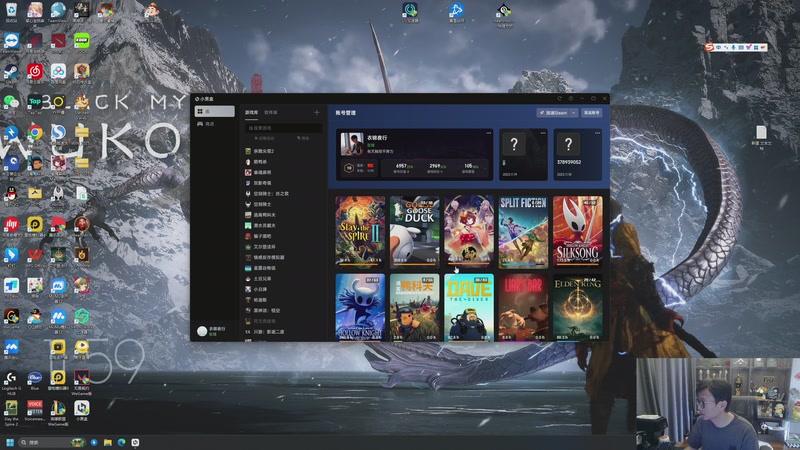This screenshot has width=800, height=450.
Task: Click the refresh icon in the title bar
Action: (x=560, y=98)
